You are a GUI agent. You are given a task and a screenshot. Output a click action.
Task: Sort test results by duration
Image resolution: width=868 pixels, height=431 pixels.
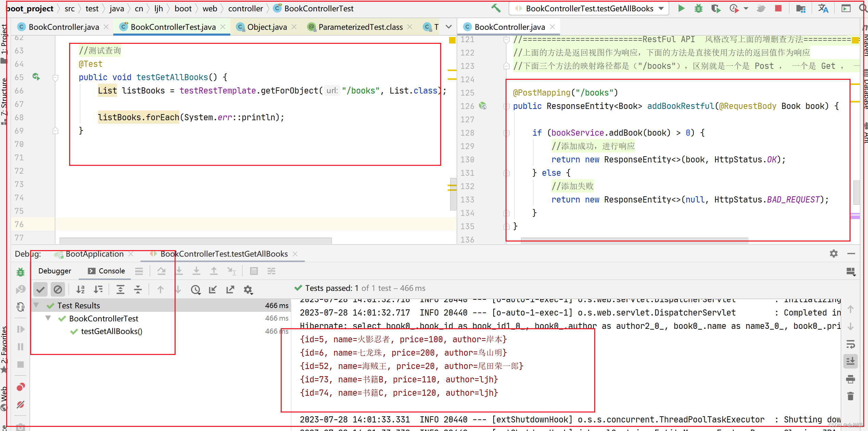[98, 290]
